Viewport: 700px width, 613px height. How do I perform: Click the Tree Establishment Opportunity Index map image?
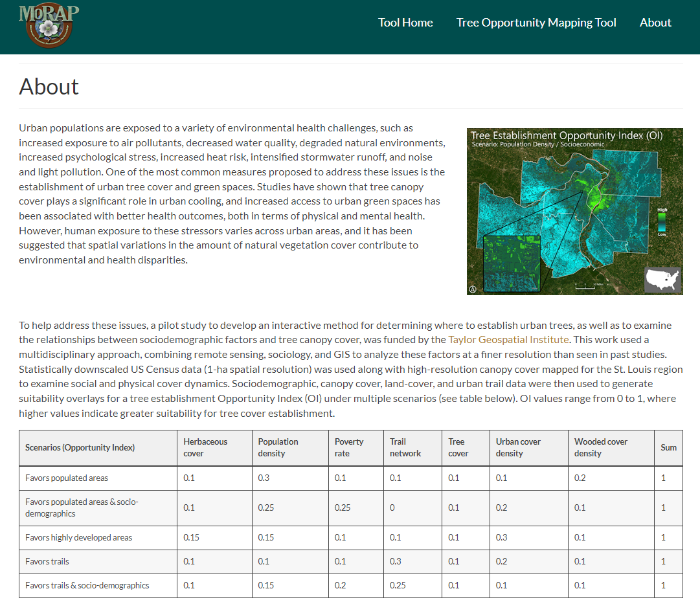point(574,212)
